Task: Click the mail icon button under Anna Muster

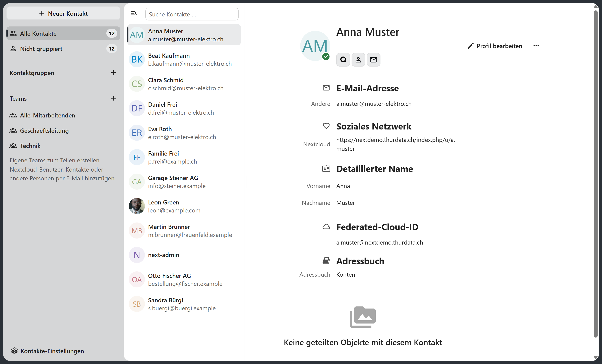Action: 374,60
